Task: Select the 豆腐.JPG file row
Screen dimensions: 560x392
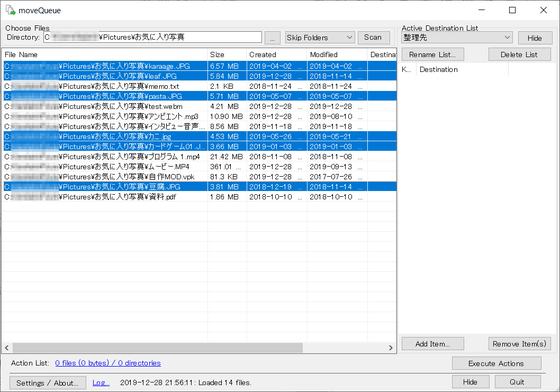Action: click(x=200, y=187)
